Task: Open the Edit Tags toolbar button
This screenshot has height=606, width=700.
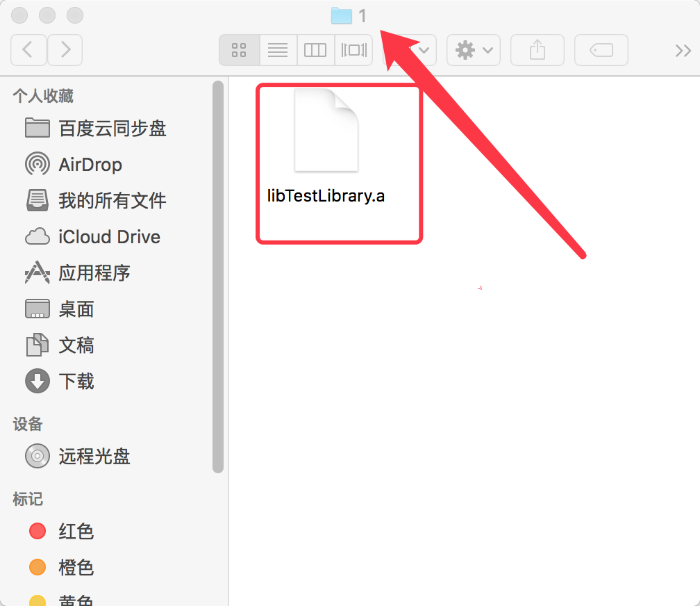Action: coord(601,49)
